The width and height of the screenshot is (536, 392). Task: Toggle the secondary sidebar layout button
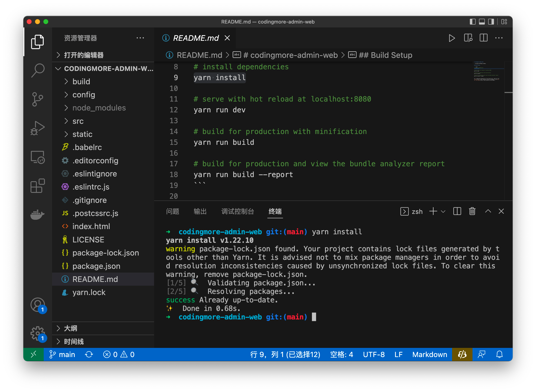(x=491, y=22)
